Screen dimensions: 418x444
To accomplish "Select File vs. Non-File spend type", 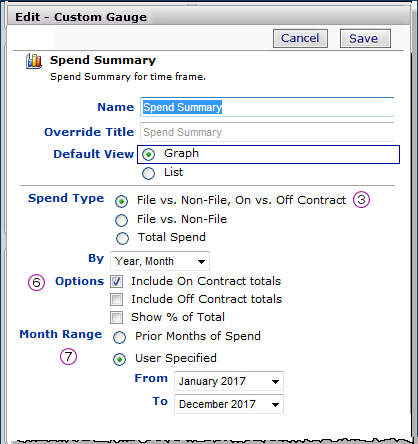I will tap(121, 220).
